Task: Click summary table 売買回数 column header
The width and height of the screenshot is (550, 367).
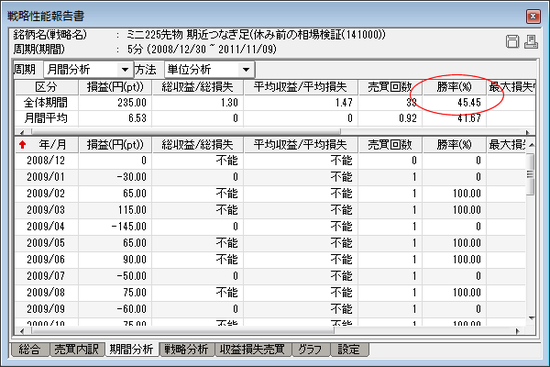Action: click(x=390, y=87)
